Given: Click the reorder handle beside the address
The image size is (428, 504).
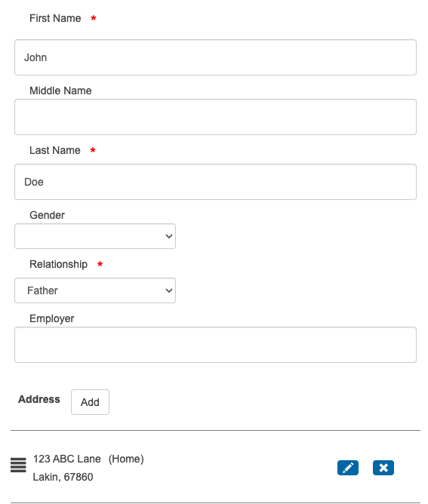Looking at the screenshot, I should point(18,465).
